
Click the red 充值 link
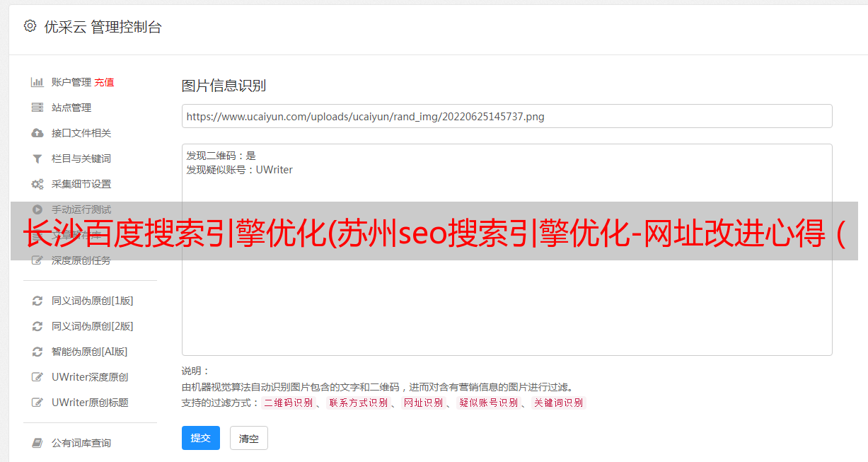pos(104,82)
